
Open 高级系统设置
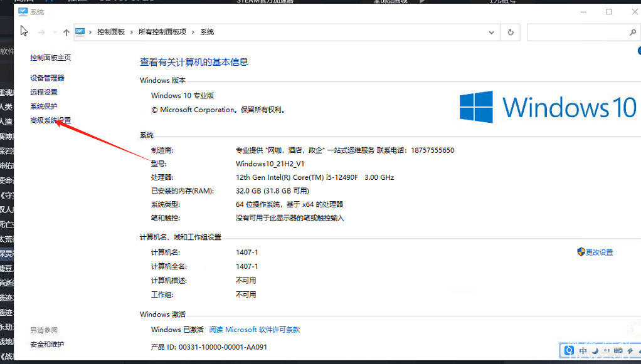click(x=50, y=120)
